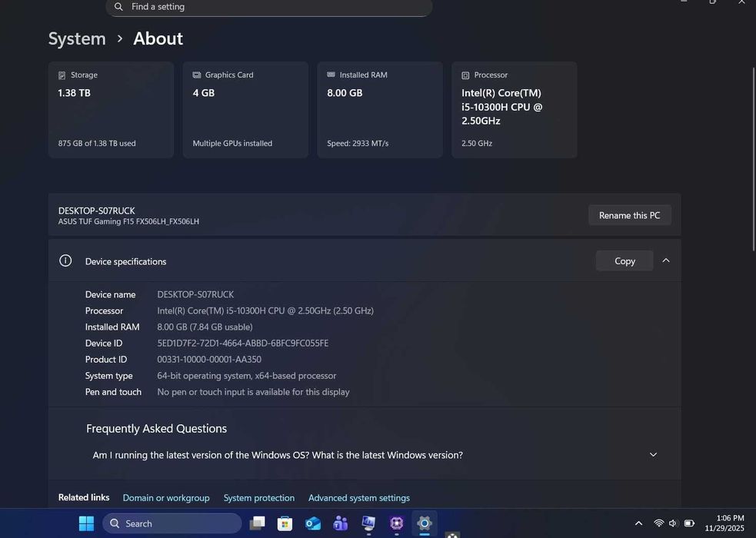Open the Wi-Fi network icon in the tray
This screenshot has width=756, height=538.
(x=658, y=523)
